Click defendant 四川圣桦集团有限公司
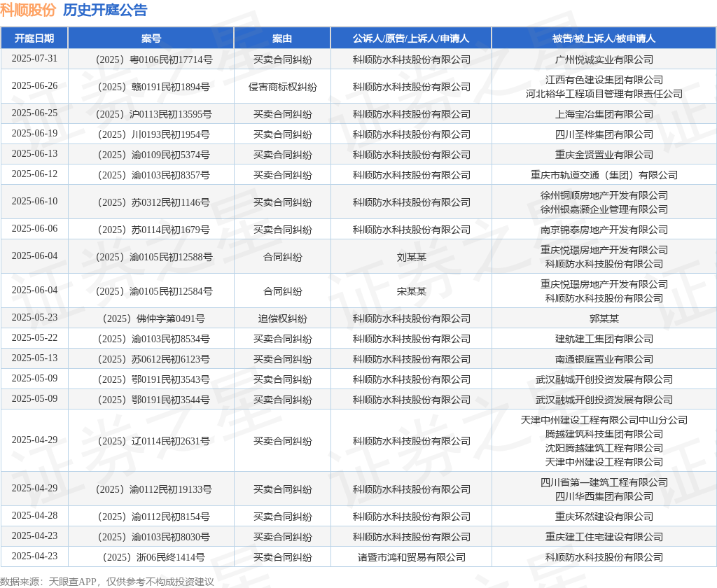This screenshot has height=588, width=717. tap(604, 134)
